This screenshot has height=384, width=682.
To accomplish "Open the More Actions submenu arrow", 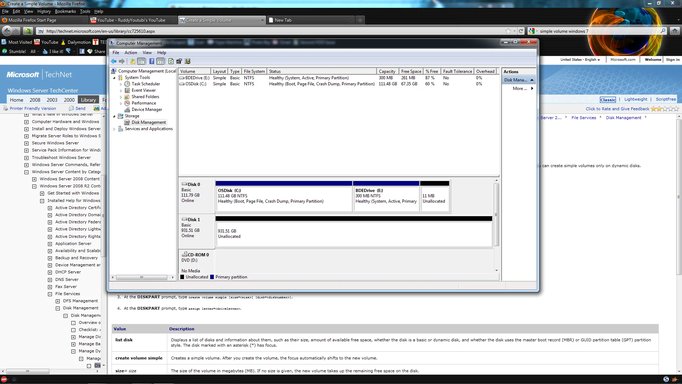I will (532, 88).
